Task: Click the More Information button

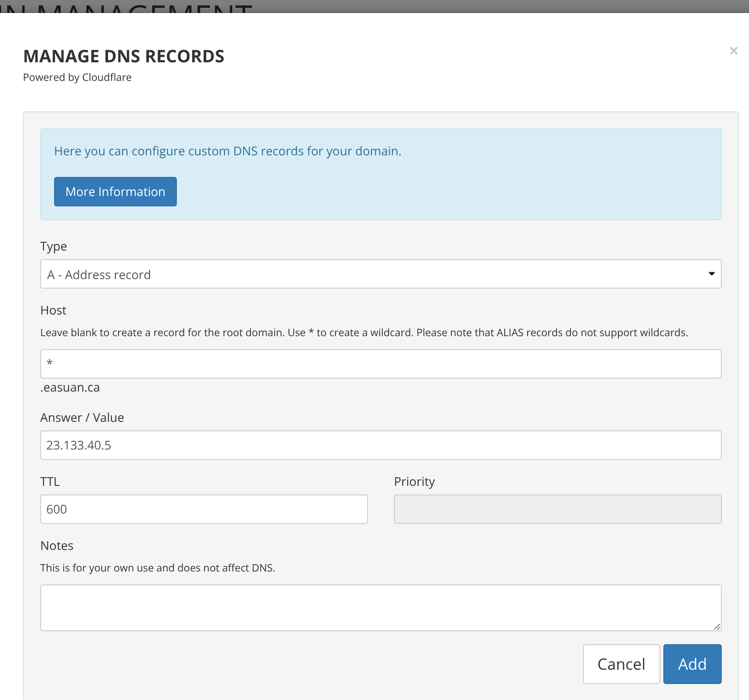Action: (115, 192)
